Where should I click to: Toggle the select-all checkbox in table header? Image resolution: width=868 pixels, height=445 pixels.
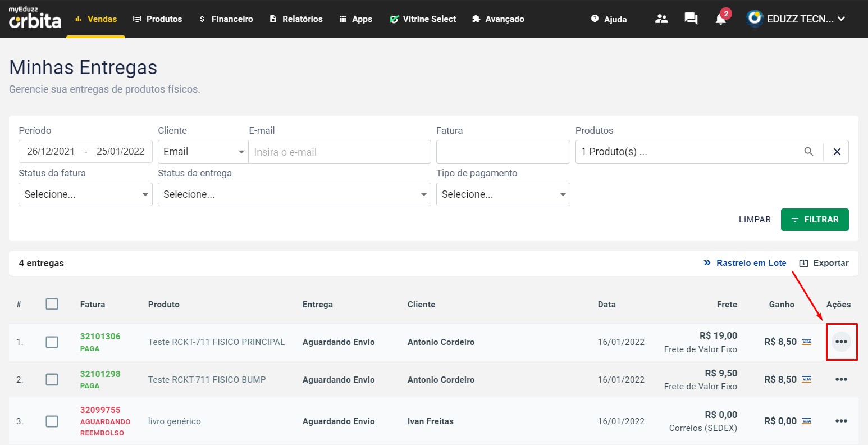coord(52,304)
